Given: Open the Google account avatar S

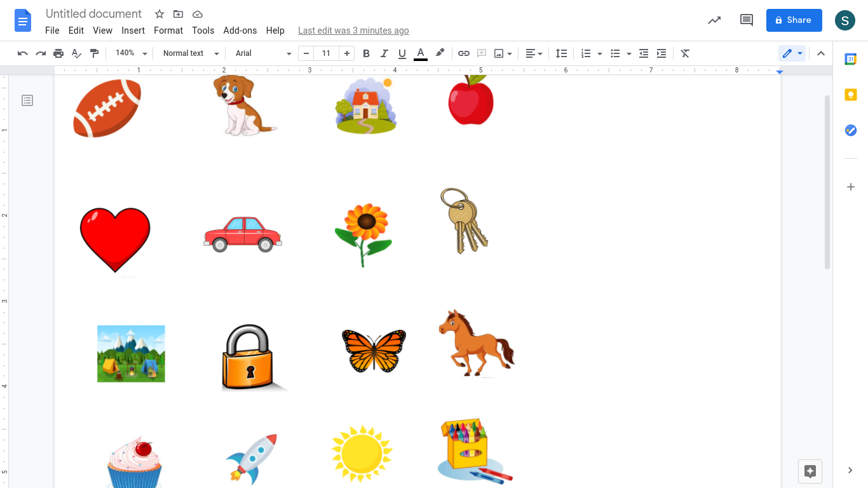Looking at the screenshot, I should coord(844,20).
